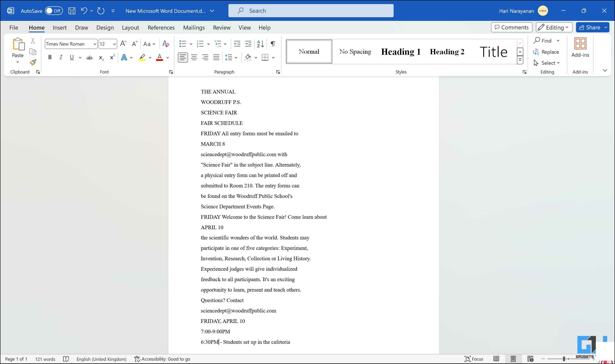The image size is (615, 364).
Task: Select the References menu tab
Action: click(160, 27)
